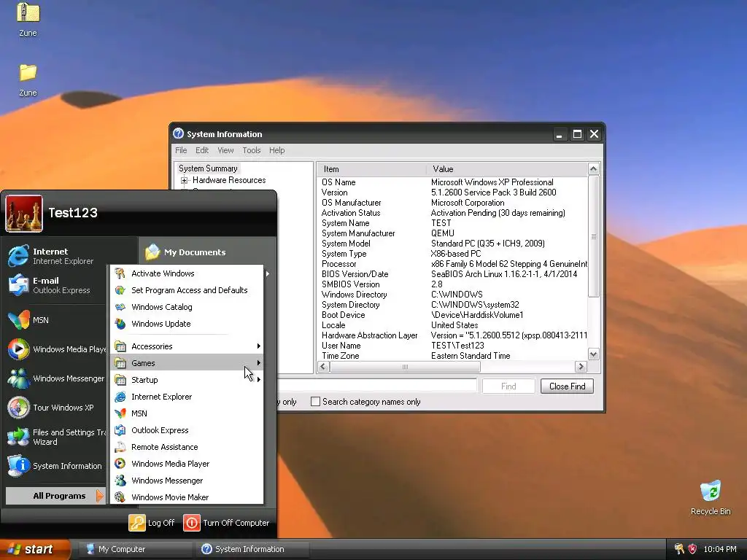
Task: Click the scroll up arrow
Action: tap(593, 169)
